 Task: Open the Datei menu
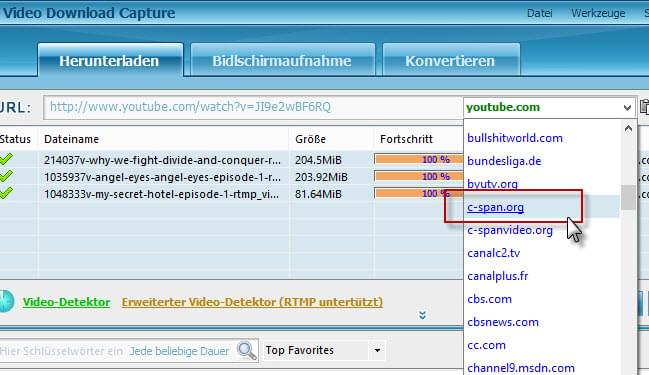pyautogui.click(x=539, y=13)
